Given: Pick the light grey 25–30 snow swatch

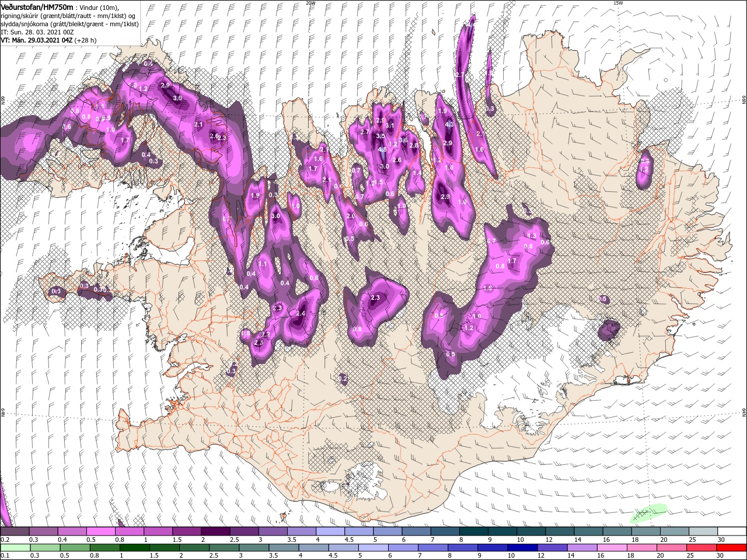Looking at the screenshot, I should (x=703, y=531).
